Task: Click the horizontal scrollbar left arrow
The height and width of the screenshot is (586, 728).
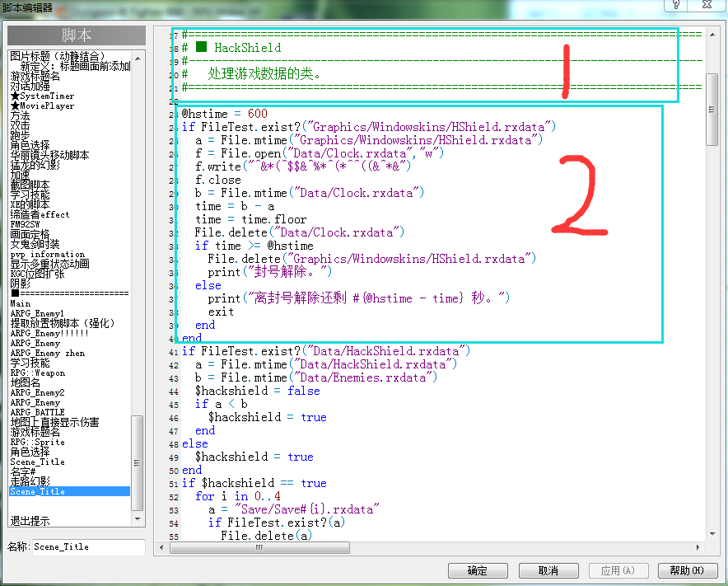Action: 161,547
